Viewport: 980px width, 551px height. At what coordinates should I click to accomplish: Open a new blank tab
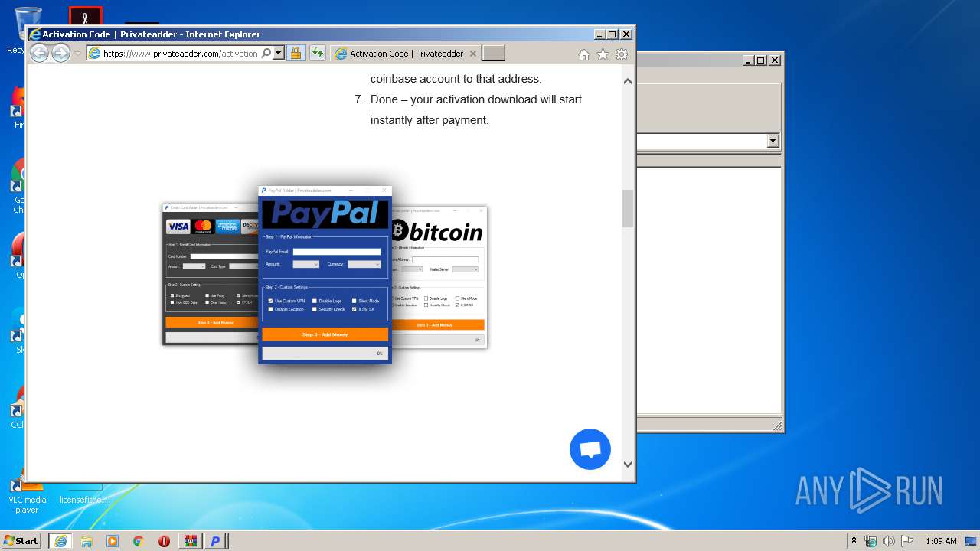click(494, 54)
